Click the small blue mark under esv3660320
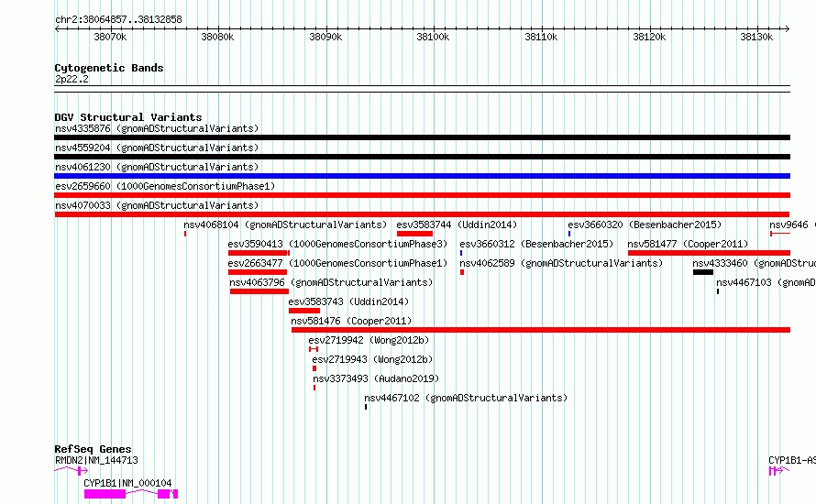Image resolution: width=816 pixels, height=504 pixels. tap(569, 234)
